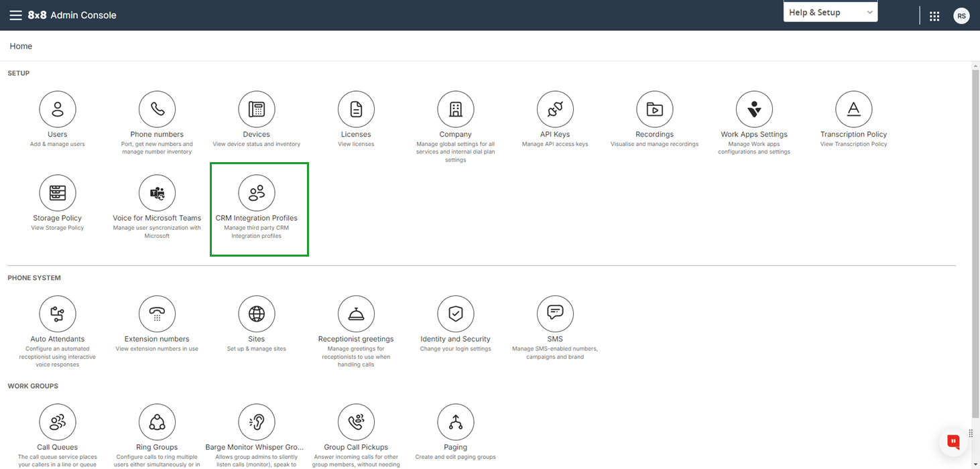Open the SMS message icon

point(555,314)
